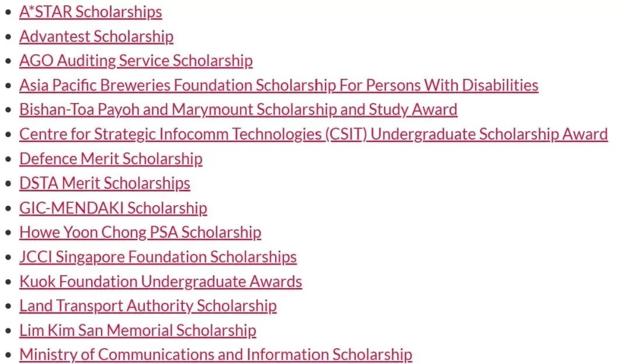Click Land Transport Authority Scholarship
The width and height of the screenshot is (631, 364).
148,306
